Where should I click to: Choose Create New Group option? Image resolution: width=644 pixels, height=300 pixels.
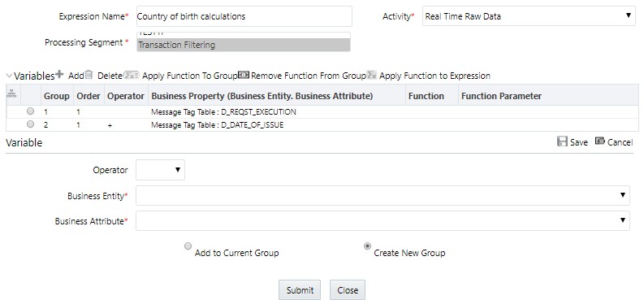(x=367, y=246)
